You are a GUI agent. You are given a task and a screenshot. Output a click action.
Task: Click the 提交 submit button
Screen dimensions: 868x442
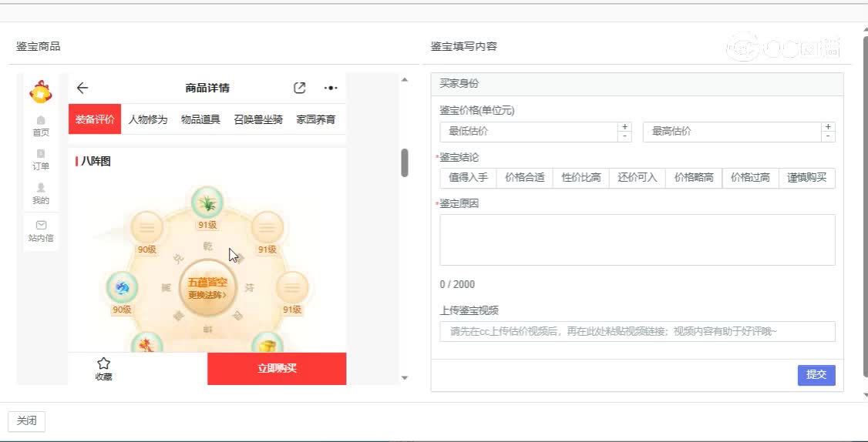click(x=816, y=375)
